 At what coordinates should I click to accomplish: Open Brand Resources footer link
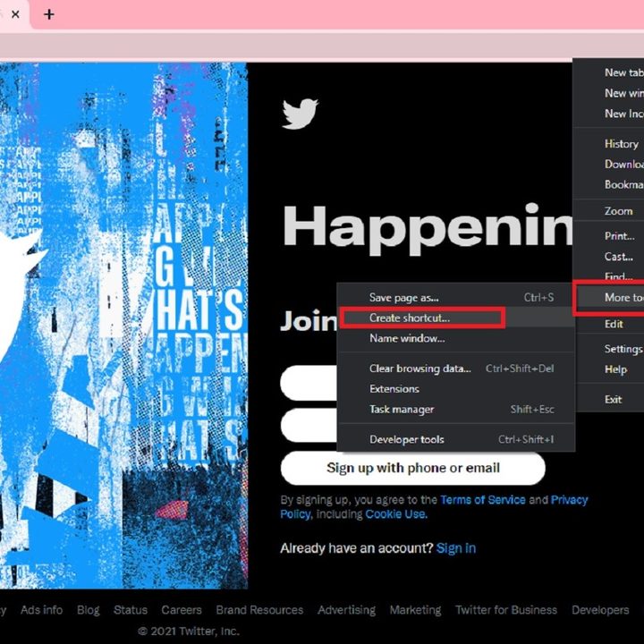tap(259, 610)
